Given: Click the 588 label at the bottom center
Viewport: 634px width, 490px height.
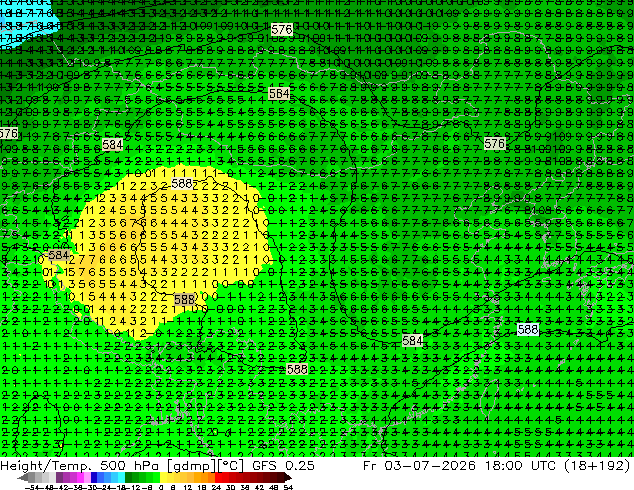Looking at the screenshot, I should (x=297, y=369).
